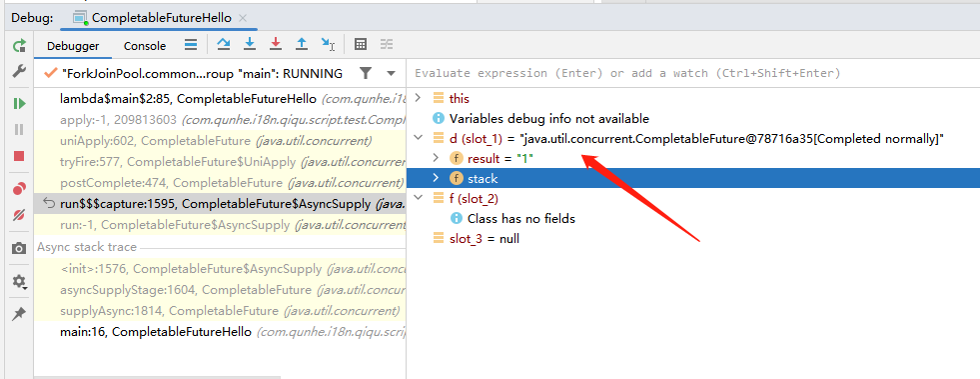Collapse the d (slot_1) variable node
This screenshot has height=379, width=980.
tap(419, 139)
